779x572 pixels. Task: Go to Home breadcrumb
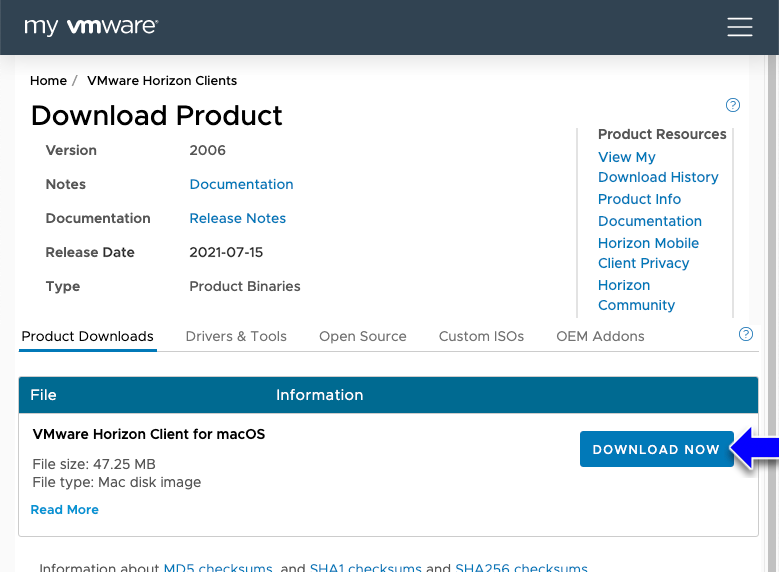(48, 81)
